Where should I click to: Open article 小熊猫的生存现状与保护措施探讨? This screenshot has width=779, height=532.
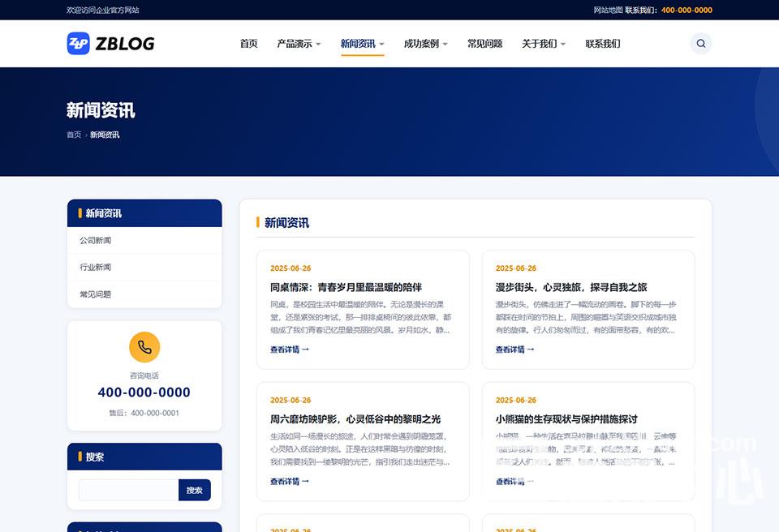(566, 419)
